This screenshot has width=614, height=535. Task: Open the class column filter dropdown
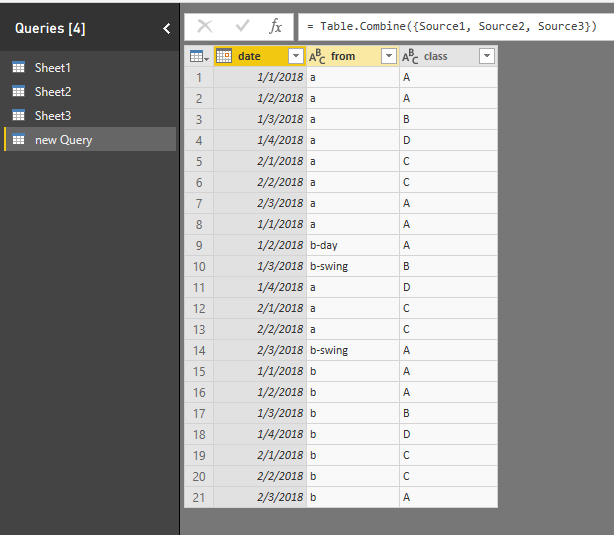click(487, 56)
